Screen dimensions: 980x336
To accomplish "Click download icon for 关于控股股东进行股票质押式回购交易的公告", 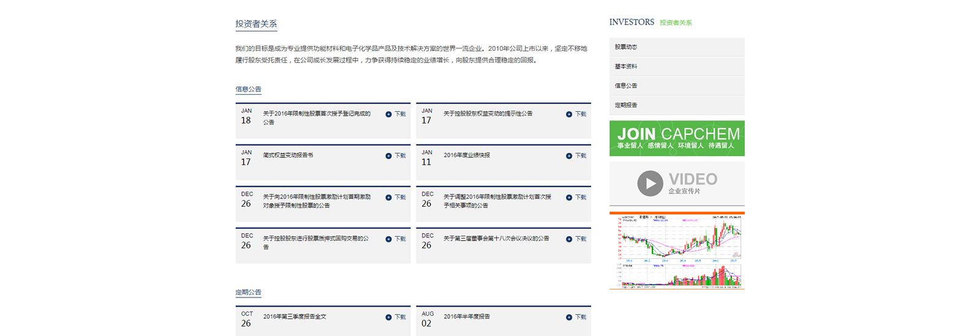I will [x=388, y=239].
